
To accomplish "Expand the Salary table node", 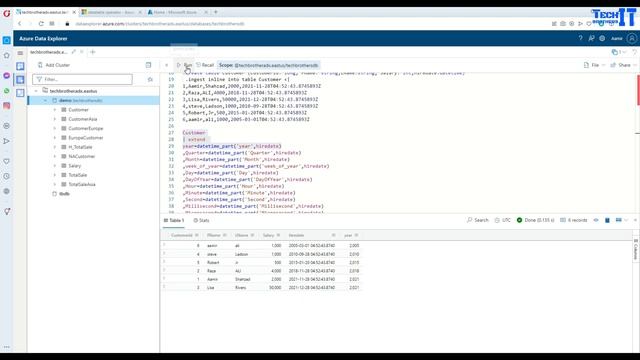I will point(55,166).
